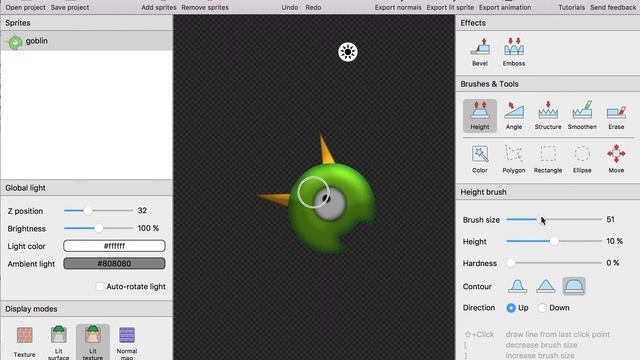Open the Ambient light #808080 swatch
The image size is (640, 360).
[114, 263]
